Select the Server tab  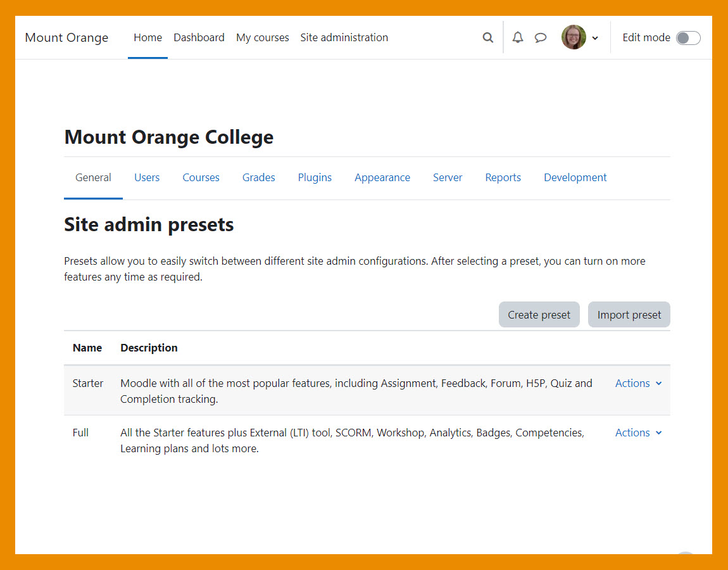coord(448,177)
